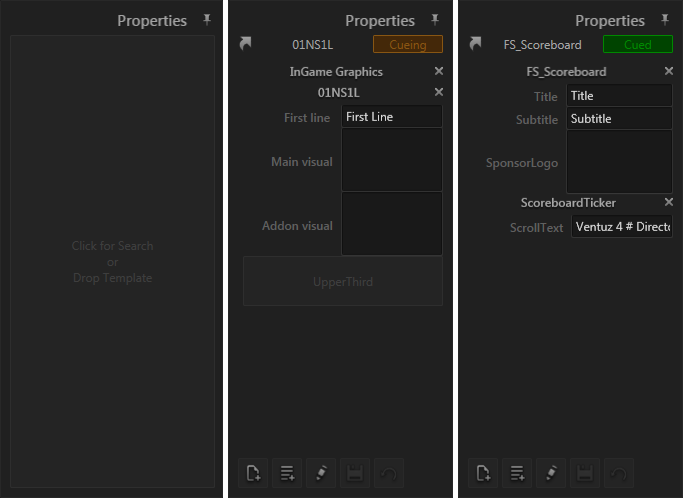Viewport: 683px width, 498px height.
Task: Click the add-to-list icon in middle panel
Action: pos(287,473)
